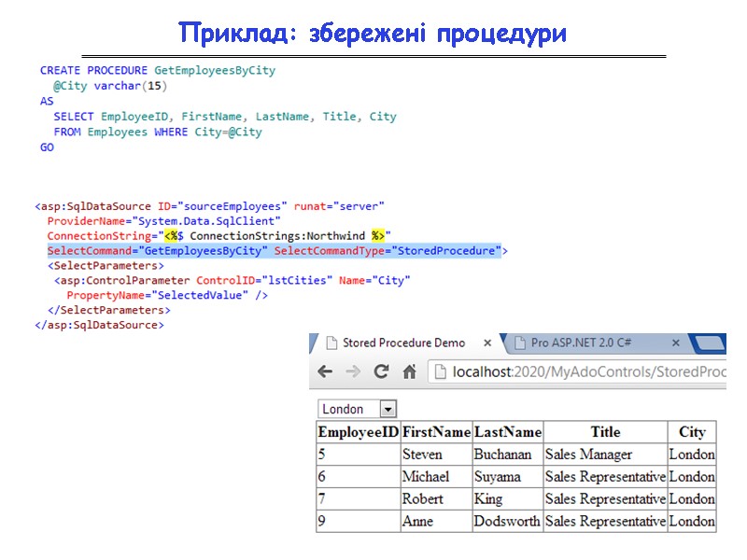The width and height of the screenshot is (747, 560).
Task: Close the Stored Procedure Demo tab
Action: [x=487, y=343]
